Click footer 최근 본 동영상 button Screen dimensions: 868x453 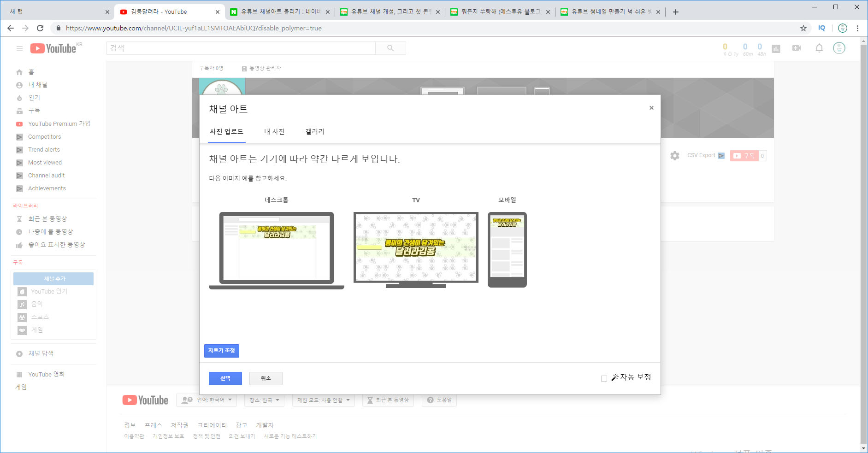coord(388,400)
